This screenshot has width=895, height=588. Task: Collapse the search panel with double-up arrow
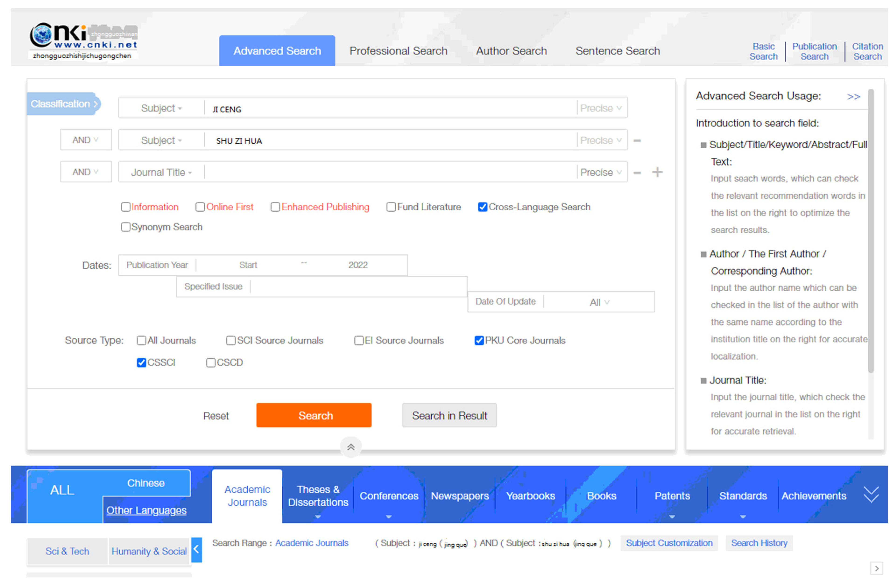click(351, 447)
